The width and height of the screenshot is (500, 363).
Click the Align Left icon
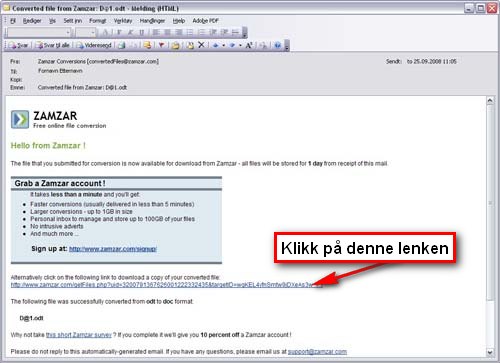coord(156,32)
